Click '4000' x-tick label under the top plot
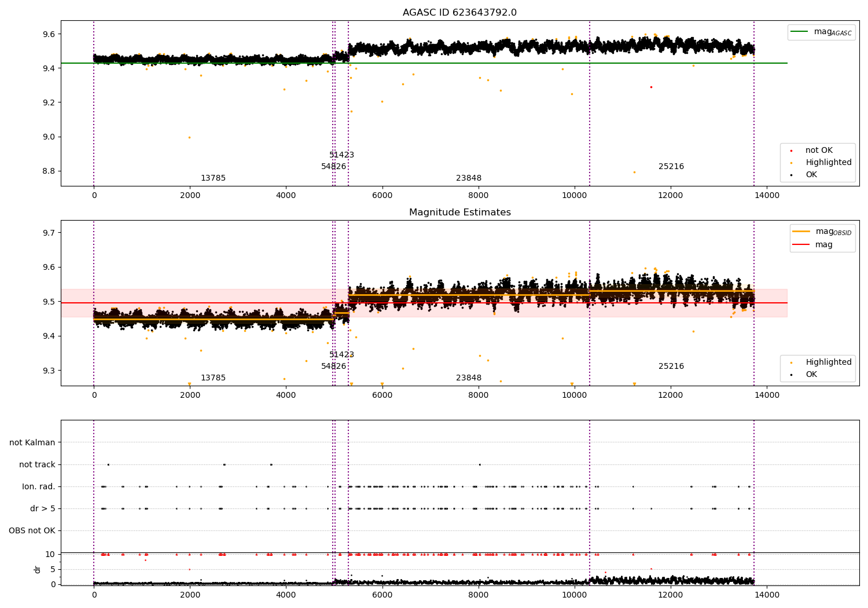The image size is (868, 608). point(286,196)
